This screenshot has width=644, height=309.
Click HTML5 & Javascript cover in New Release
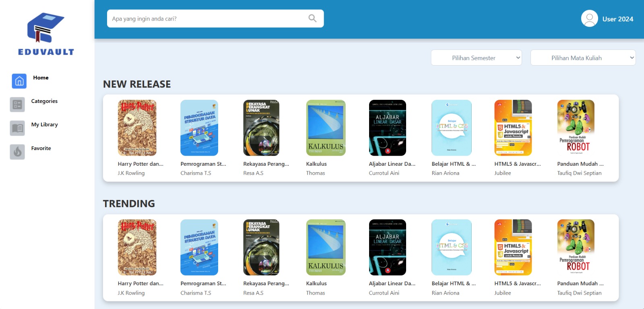513,128
